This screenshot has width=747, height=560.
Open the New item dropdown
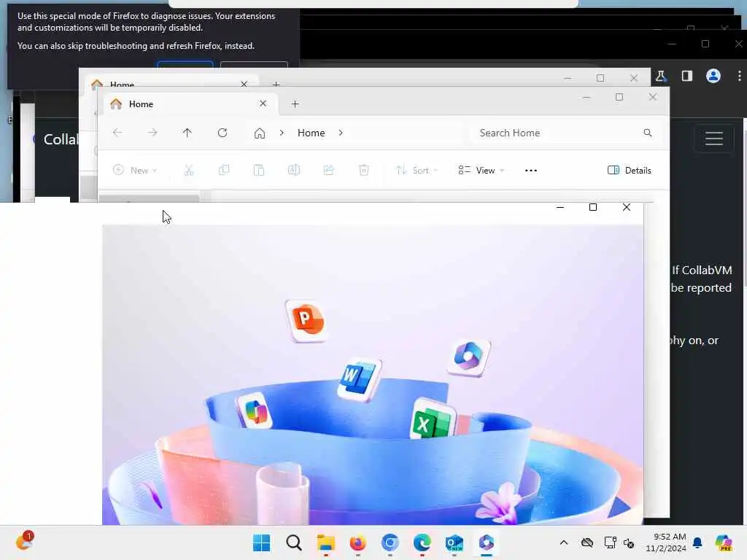(135, 170)
